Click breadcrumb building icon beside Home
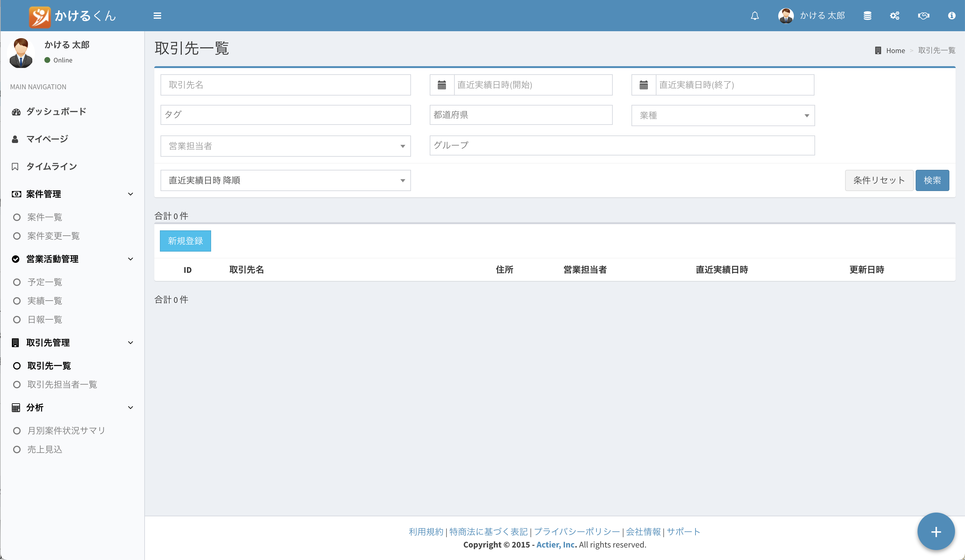The image size is (965, 560). 878,51
